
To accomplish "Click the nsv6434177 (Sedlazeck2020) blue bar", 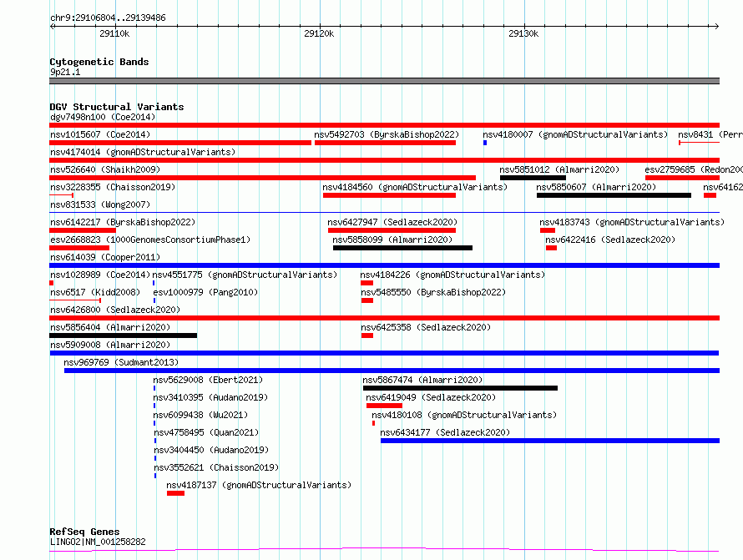I will pyautogui.click(x=550, y=441).
